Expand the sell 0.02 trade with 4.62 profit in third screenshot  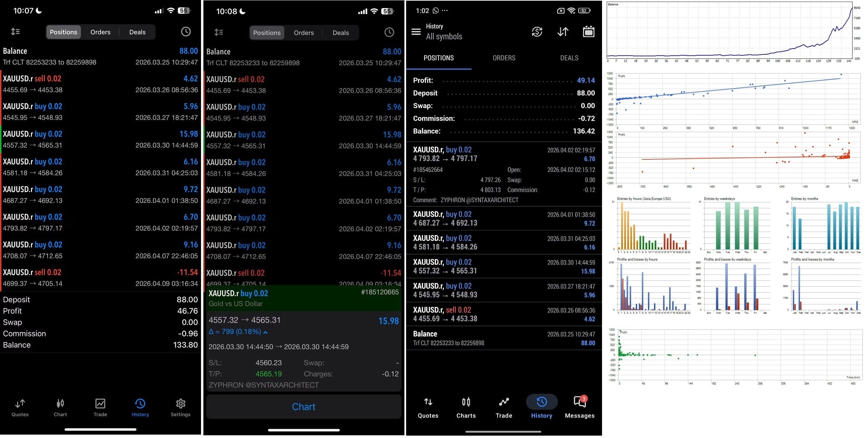click(x=503, y=314)
